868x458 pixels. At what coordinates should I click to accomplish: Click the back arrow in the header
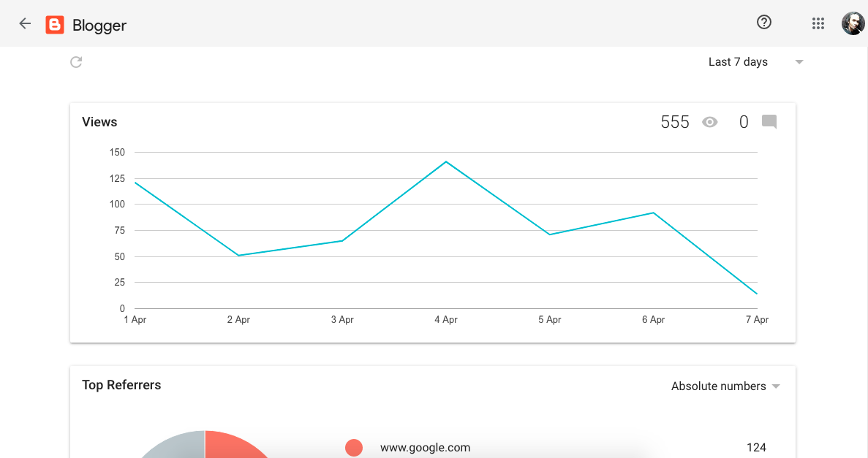[x=25, y=23]
